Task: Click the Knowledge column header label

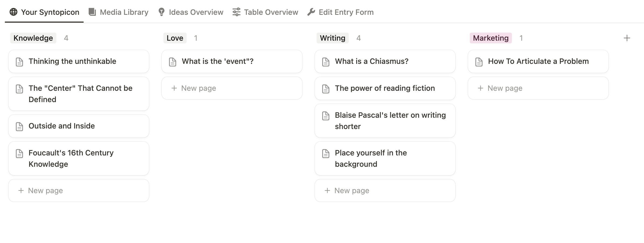Action: [x=33, y=38]
